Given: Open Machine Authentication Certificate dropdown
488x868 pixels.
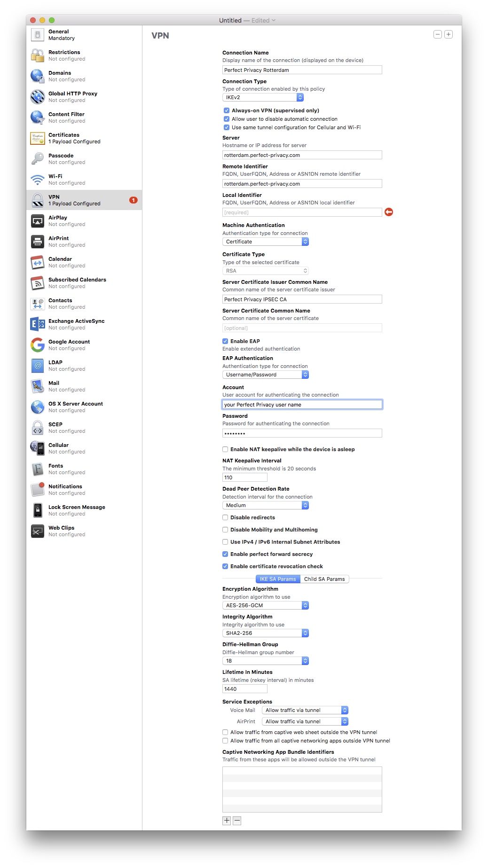Looking at the screenshot, I should pos(266,242).
